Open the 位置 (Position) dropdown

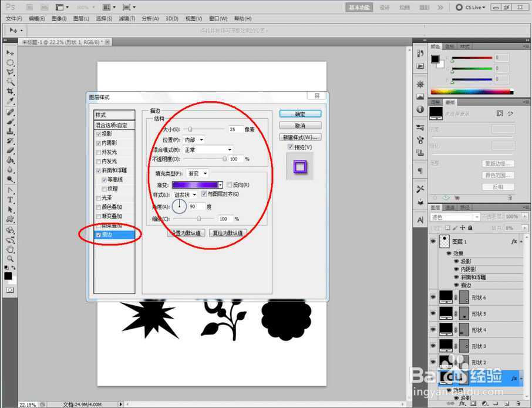pyautogui.click(x=194, y=140)
